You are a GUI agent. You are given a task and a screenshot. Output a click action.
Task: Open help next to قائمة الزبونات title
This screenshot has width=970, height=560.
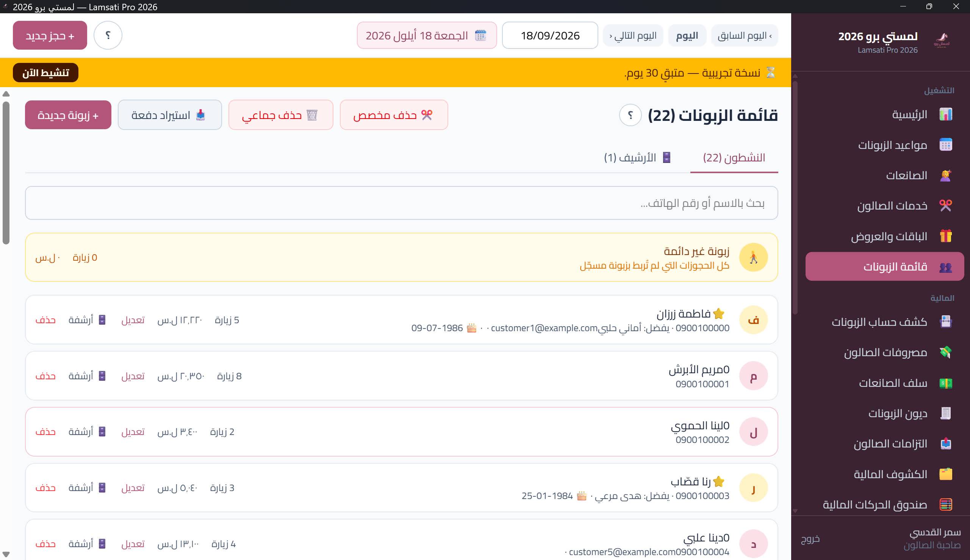(x=630, y=115)
